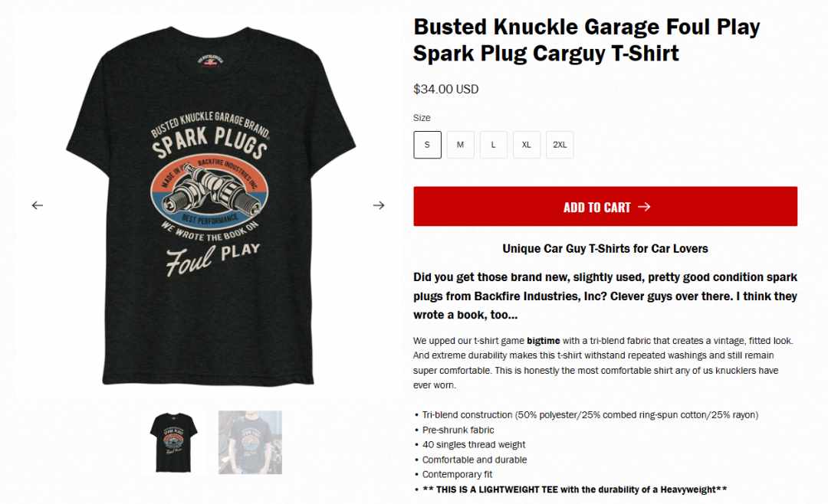Select size 2XL option
The image size is (828, 504).
pos(560,145)
